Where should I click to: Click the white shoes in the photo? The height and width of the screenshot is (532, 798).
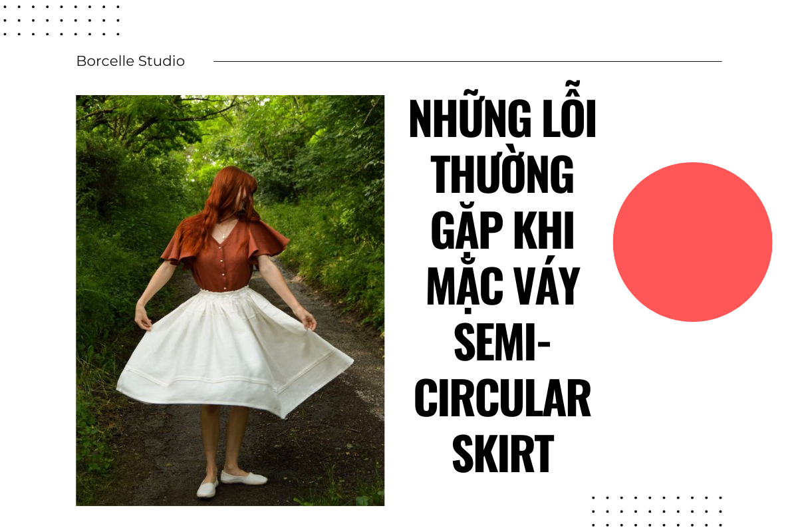pos(231,483)
